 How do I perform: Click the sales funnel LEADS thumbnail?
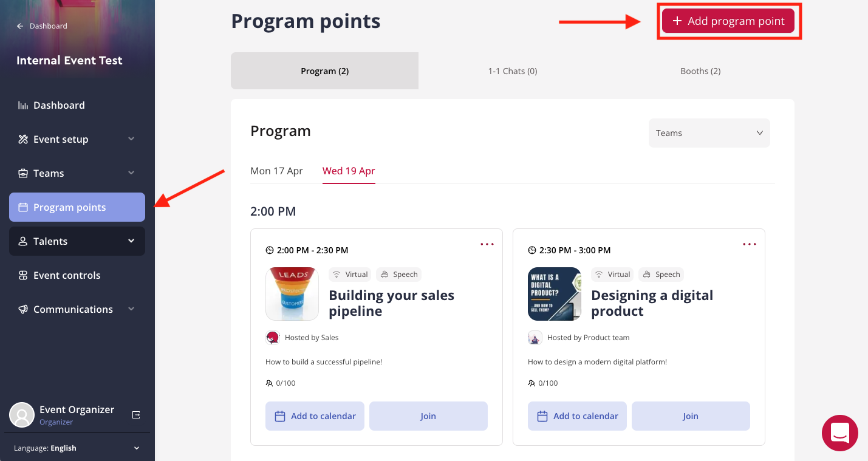coord(292,294)
